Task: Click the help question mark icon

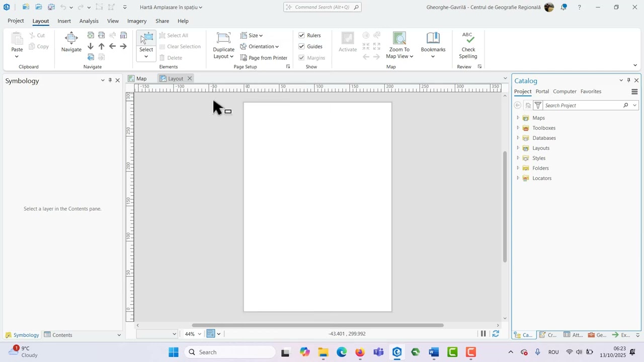Action: 580,7
